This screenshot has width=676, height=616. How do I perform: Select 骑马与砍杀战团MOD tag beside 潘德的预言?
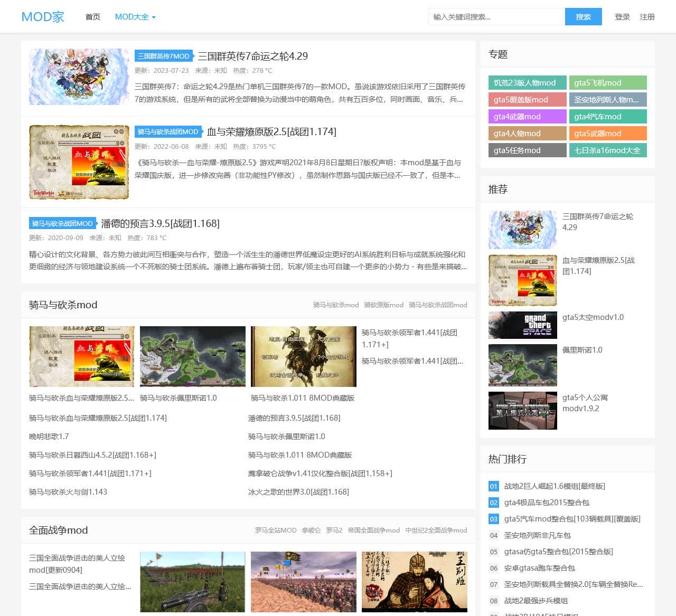click(x=62, y=223)
